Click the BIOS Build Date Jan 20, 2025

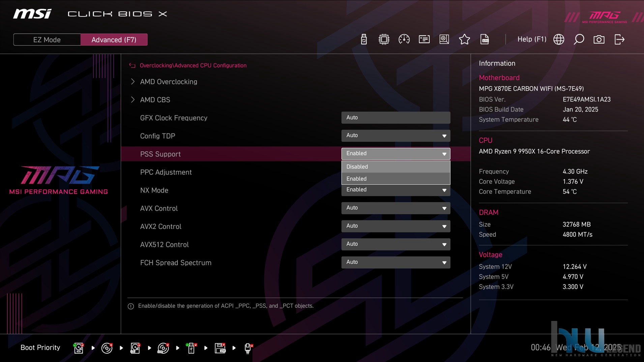[x=580, y=110]
